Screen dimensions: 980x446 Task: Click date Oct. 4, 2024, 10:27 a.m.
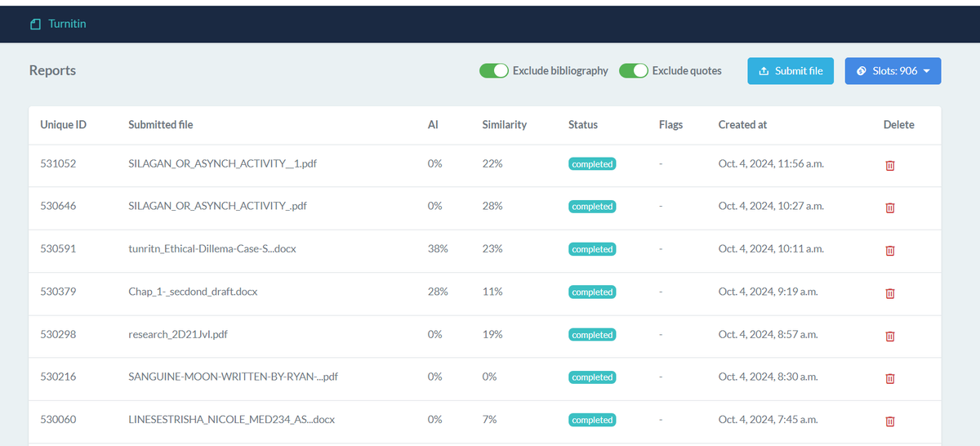(771, 206)
